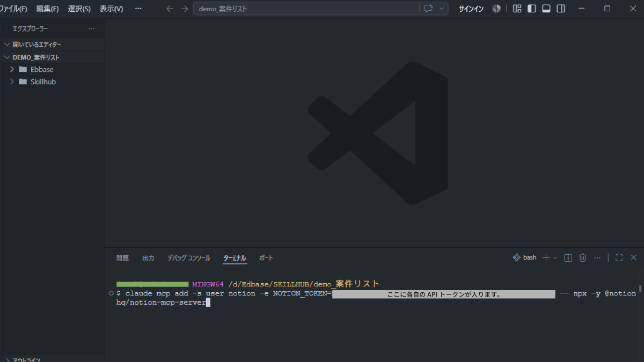Image resolution: width=644 pixels, height=362 pixels.
Task: Open the launch profile dropdown arrow
Action: 555,257
